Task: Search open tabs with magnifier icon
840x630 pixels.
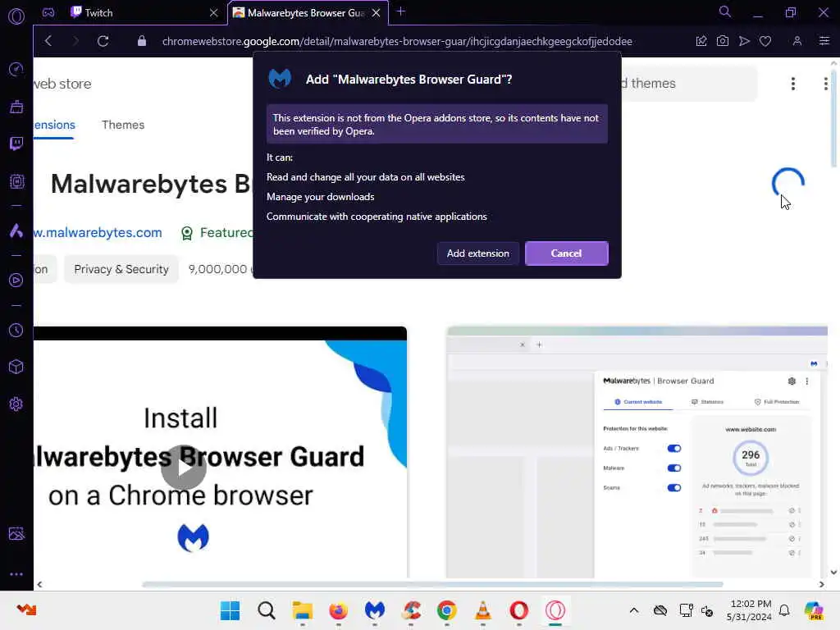Action: tap(725, 11)
